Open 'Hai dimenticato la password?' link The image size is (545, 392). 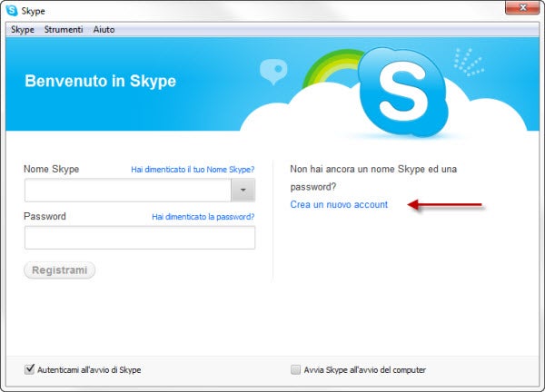pyautogui.click(x=203, y=217)
